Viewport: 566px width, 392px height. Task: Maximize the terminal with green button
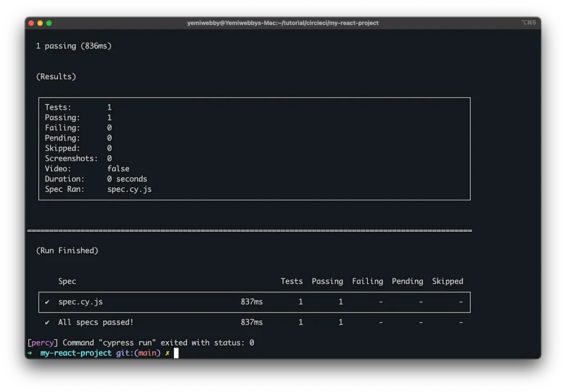pos(49,23)
